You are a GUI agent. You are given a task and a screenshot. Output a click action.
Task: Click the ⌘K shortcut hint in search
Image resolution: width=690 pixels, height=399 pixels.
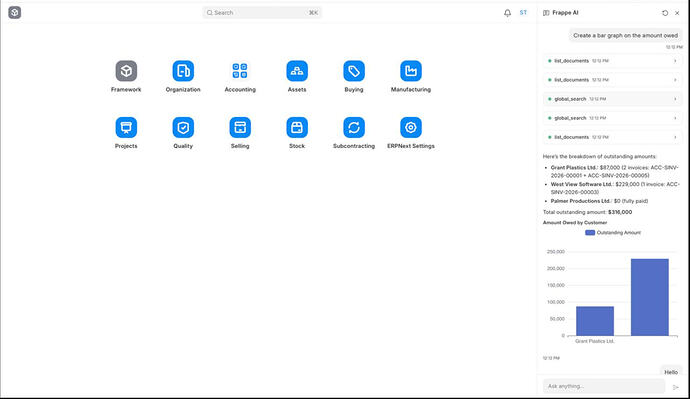tap(313, 13)
